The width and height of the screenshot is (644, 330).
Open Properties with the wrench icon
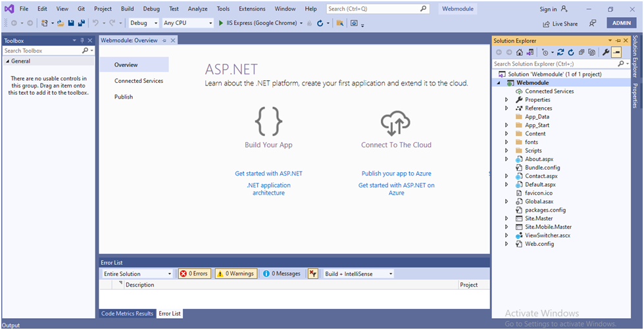pyautogui.click(x=605, y=52)
